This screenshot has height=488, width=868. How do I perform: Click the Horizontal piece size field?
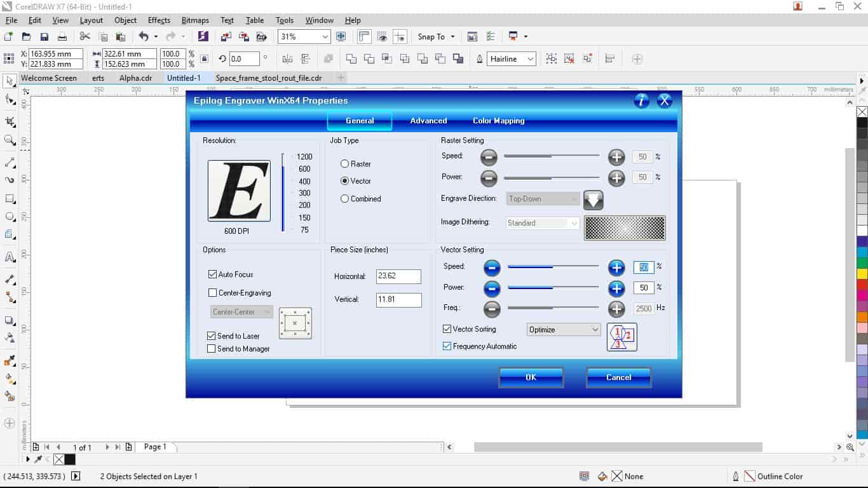(398, 276)
